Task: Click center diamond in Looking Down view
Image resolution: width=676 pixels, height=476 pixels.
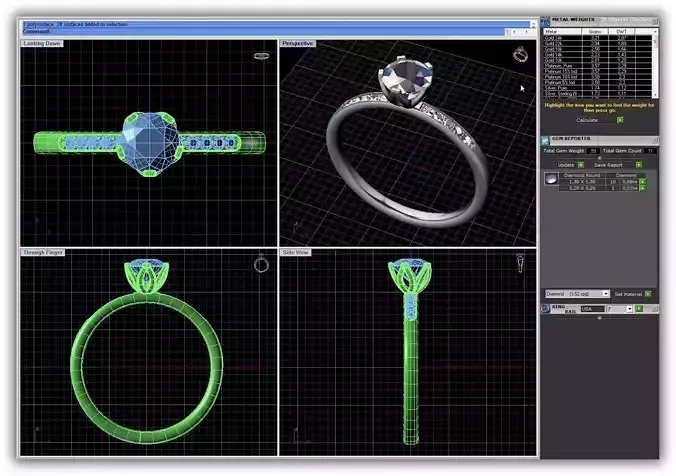Action: pyautogui.click(x=150, y=142)
